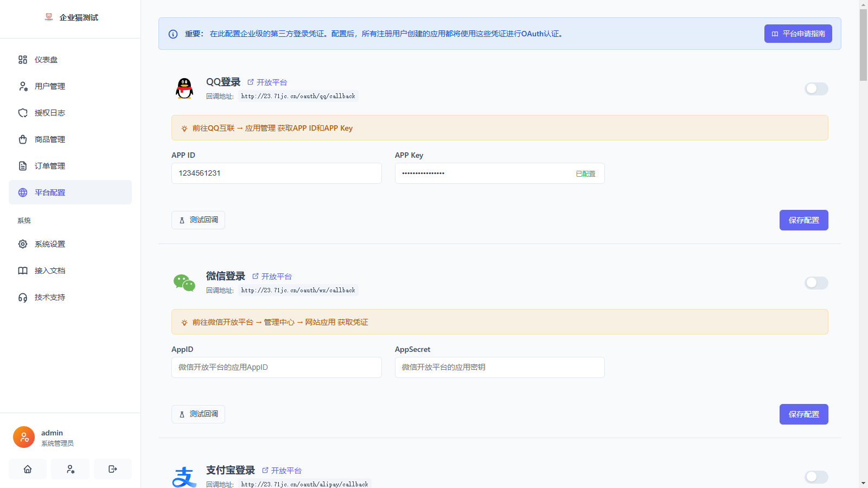Click the home icon in sidebar footer
The image size is (868, 488).
(28, 469)
